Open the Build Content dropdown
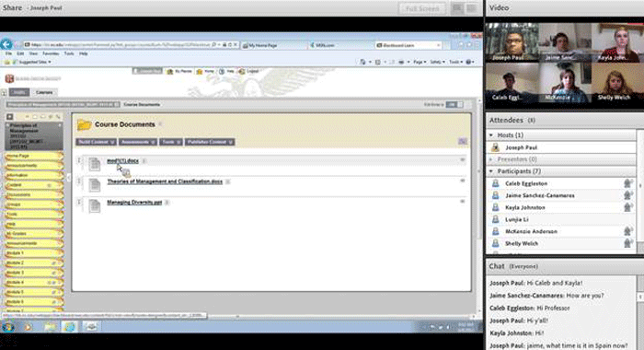 pyautogui.click(x=96, y=142)
